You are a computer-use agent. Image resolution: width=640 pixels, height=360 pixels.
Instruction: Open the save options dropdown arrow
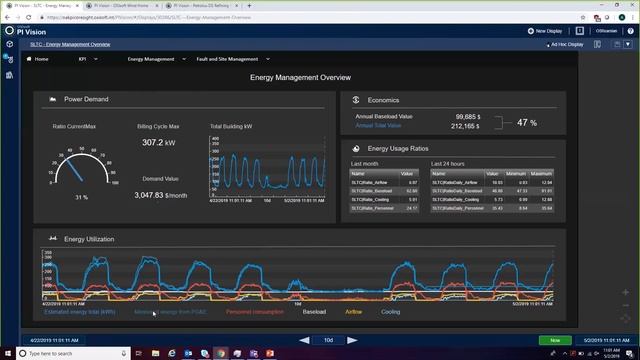coord(628,44)
